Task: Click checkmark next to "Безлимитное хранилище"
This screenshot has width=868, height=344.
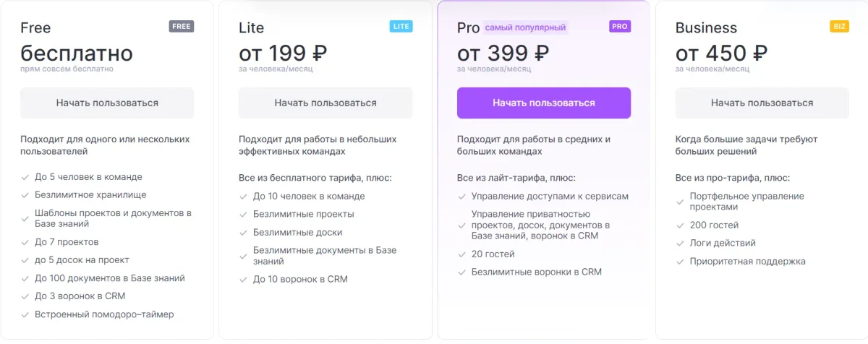Action: point(25,195)
